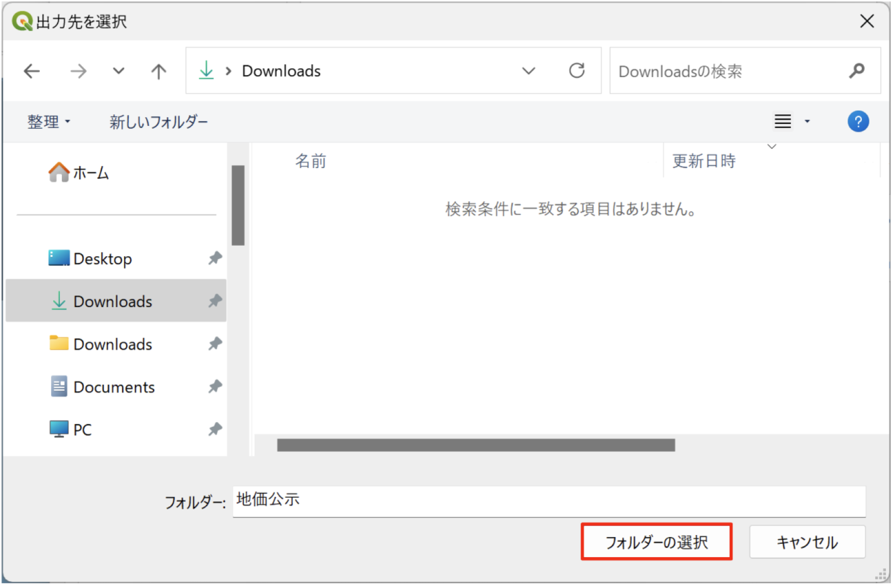
Task: Click the Back navigation arrow
Action: click(x=32, y=71)
